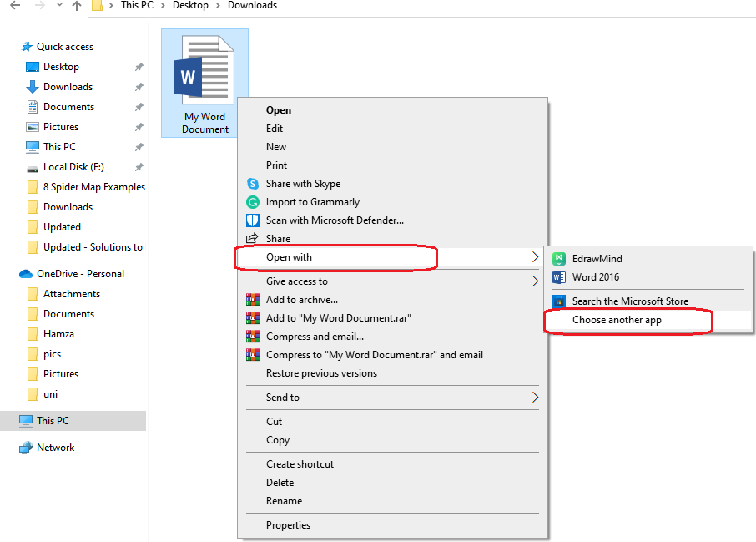Click the Word 2016 app icon
The width and height of the screenshot is (756, 542).
[x=559, y=277]
